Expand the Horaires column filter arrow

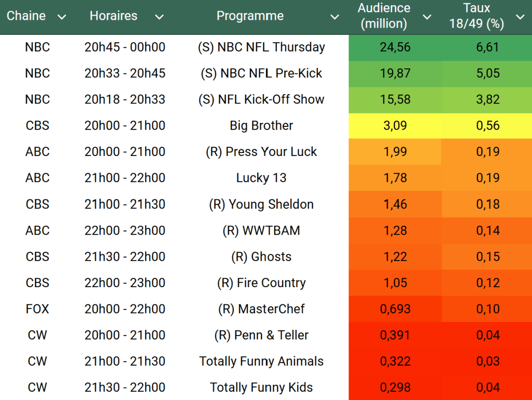(159, 17)
